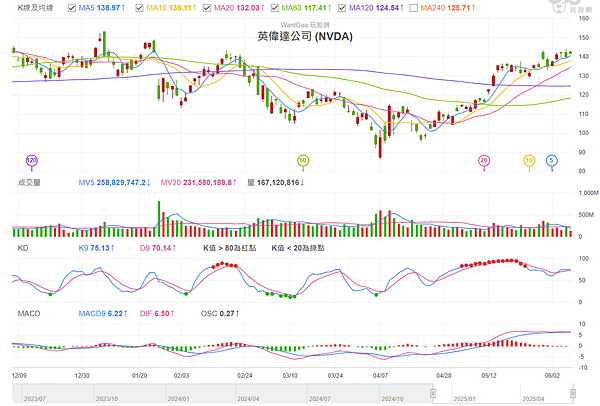
Task: Click the MA60 117.41 value label
Action: tap(306, 8)
